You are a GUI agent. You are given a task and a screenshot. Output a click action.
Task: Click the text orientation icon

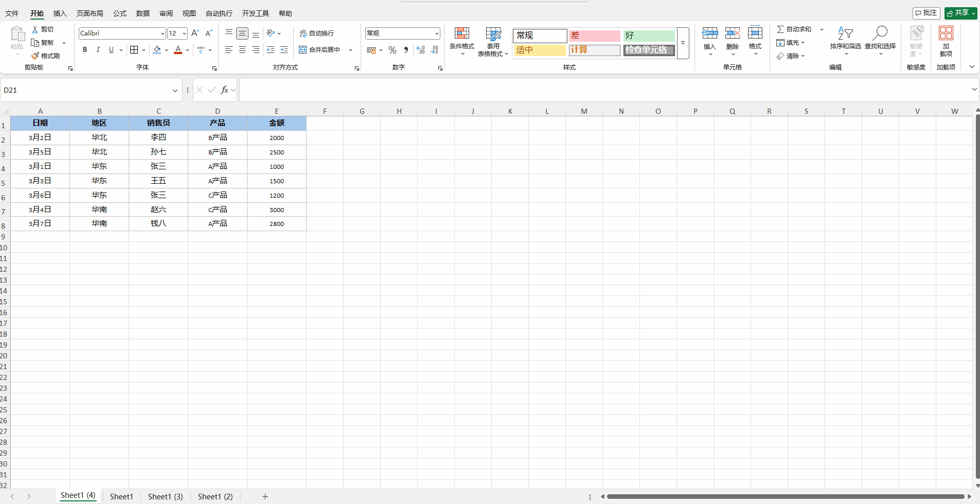point(271,33)
